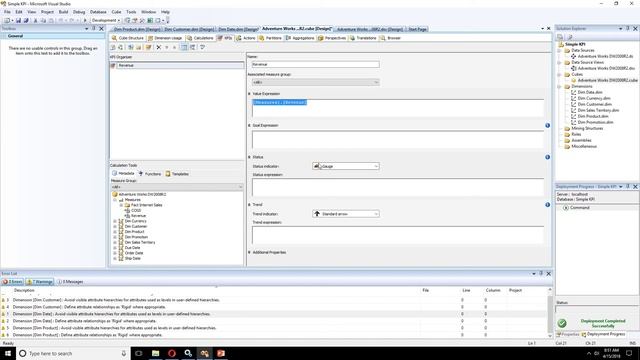This screenshot has height=360, width=640.
Task: Switch to Browser View icon in KPI toolbar
Action: click(x=193, y=47)
